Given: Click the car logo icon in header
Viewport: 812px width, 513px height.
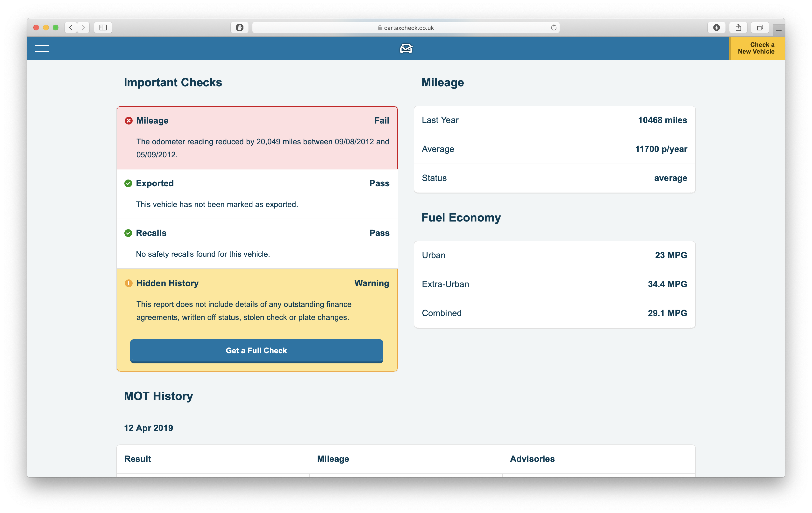Looking at the screenshot, I should 406,49.
